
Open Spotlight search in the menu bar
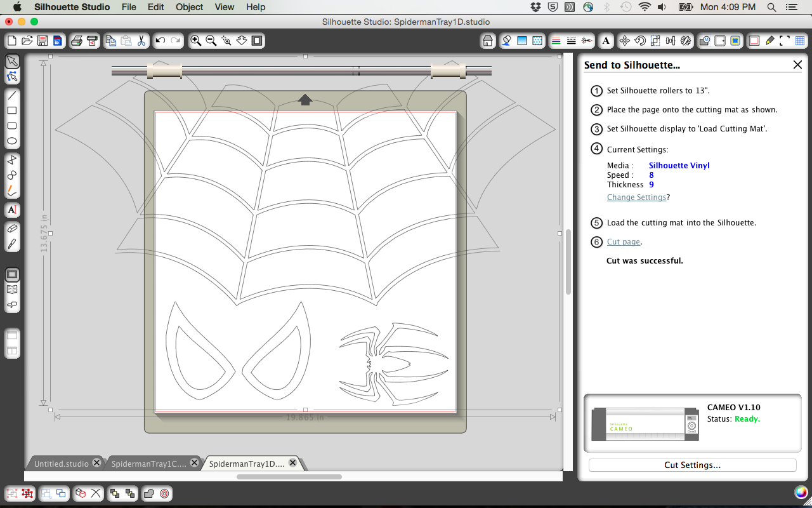tap(771, 7)
